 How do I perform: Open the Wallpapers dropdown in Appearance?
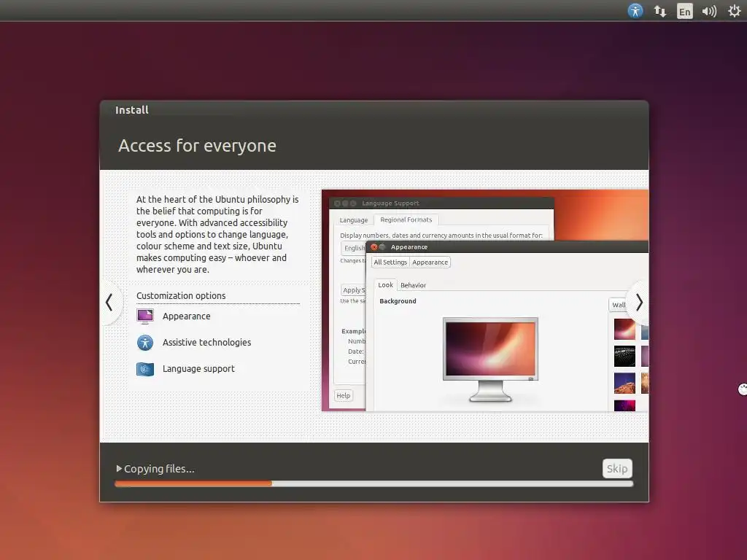pyautogui.click(x=619, y=305)
